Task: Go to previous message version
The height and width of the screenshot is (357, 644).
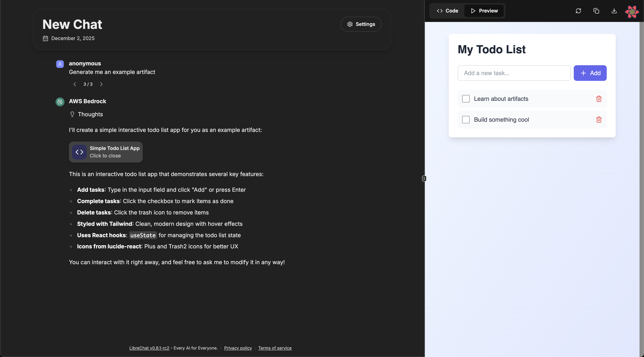Action: [x=75, y=84]
